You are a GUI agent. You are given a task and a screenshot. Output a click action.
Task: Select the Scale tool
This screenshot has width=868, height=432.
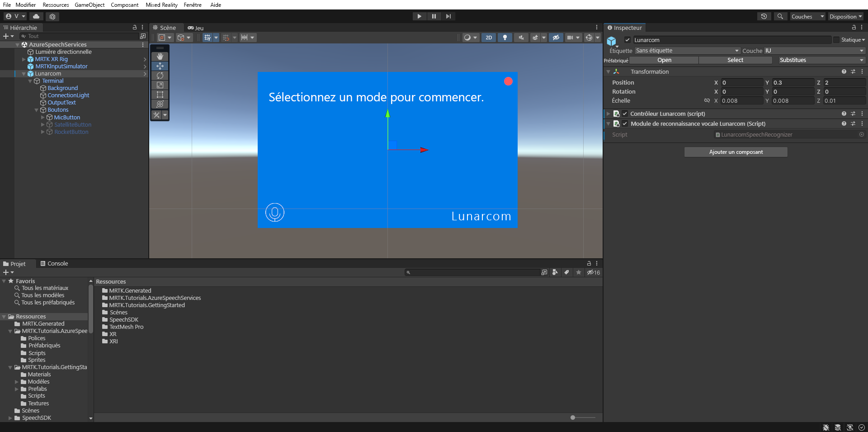(160, 85)
